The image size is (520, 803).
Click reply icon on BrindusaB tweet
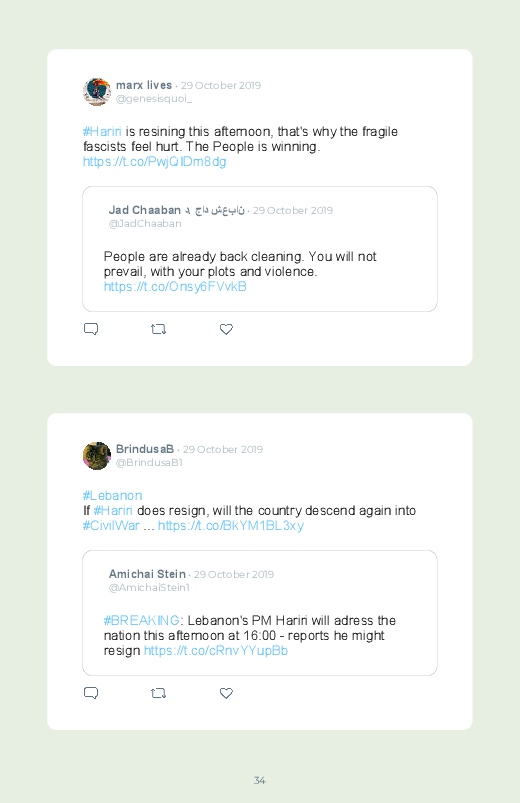pos(91,693)
